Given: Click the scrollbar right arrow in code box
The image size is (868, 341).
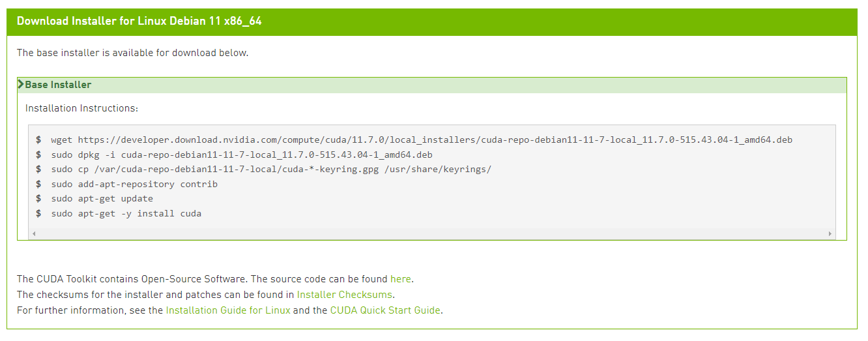Looking at the screenshot, I should 830,233.
